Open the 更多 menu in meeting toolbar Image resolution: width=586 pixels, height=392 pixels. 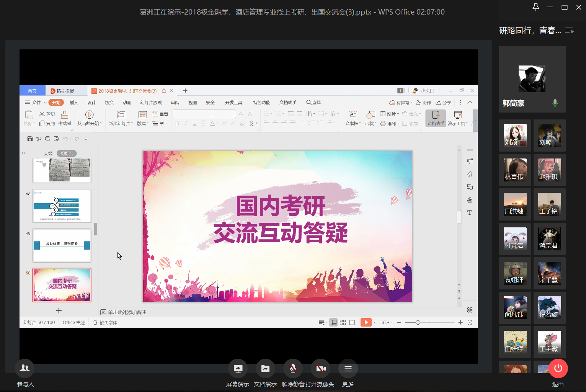coord(348,369)
